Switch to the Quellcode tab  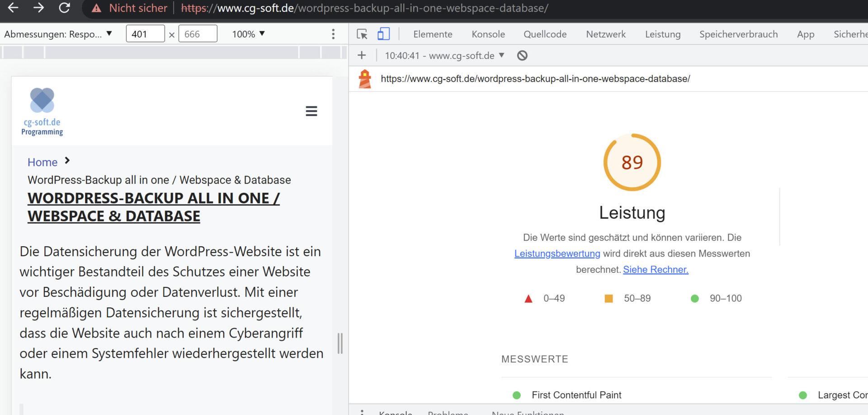[545, 34]
